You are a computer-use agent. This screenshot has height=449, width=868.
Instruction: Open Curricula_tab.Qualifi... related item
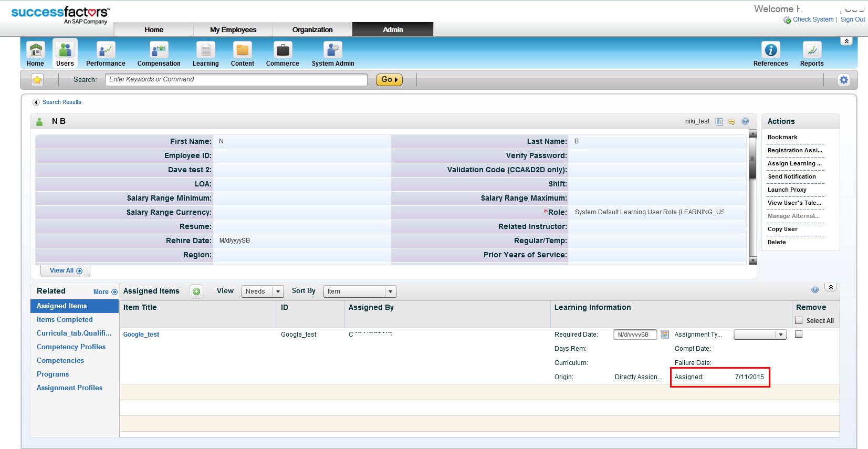74,333
